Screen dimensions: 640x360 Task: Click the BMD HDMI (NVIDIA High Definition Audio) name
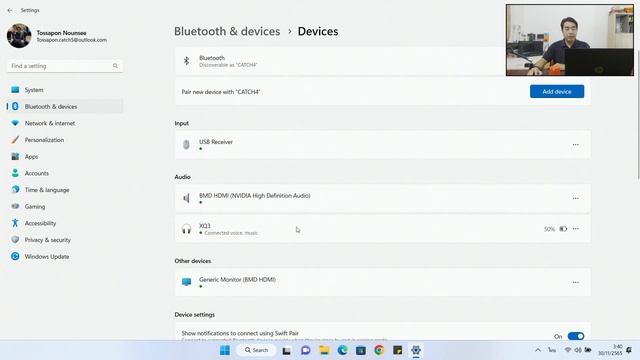pyautogui.click(x=254, y=196)
